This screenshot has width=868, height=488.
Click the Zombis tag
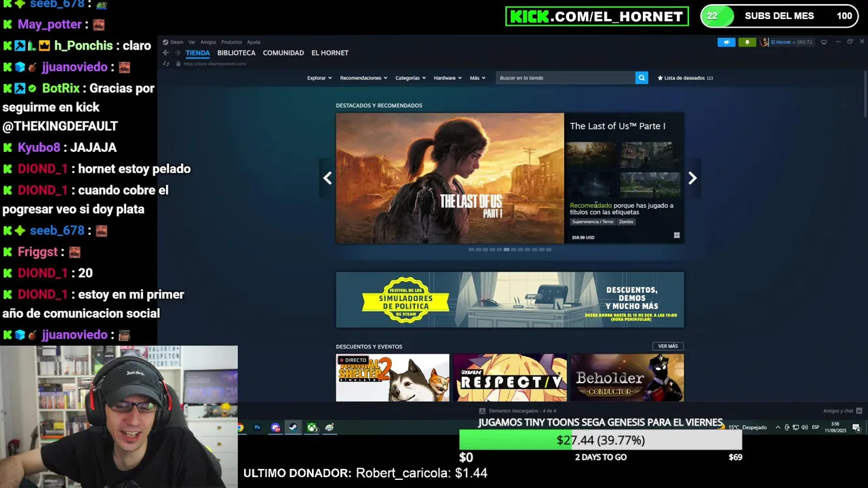click(x=626, y=222)
